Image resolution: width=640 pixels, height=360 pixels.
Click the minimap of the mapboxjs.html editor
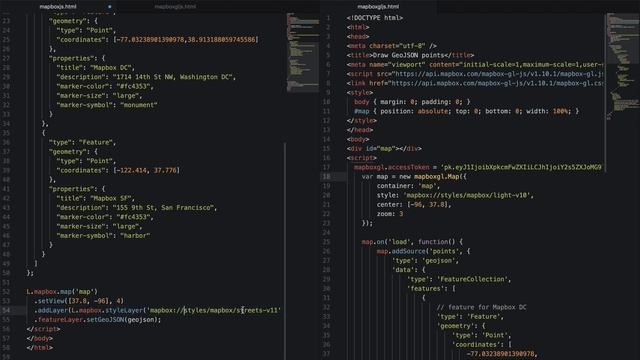tap(302, 53)
